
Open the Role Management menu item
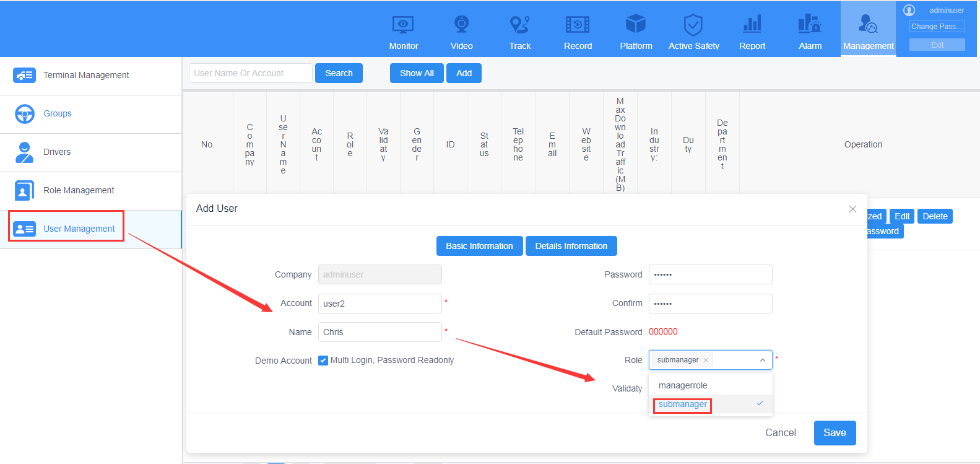90,191
